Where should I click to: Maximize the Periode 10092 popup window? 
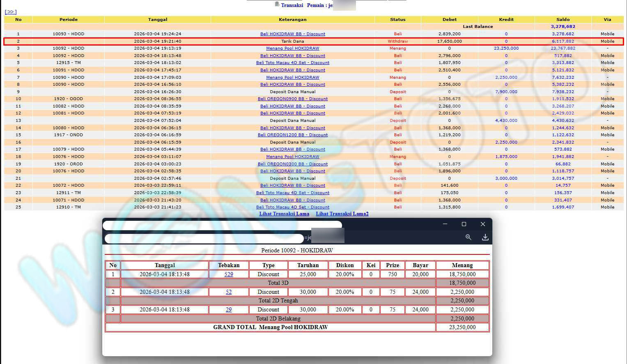464,224
